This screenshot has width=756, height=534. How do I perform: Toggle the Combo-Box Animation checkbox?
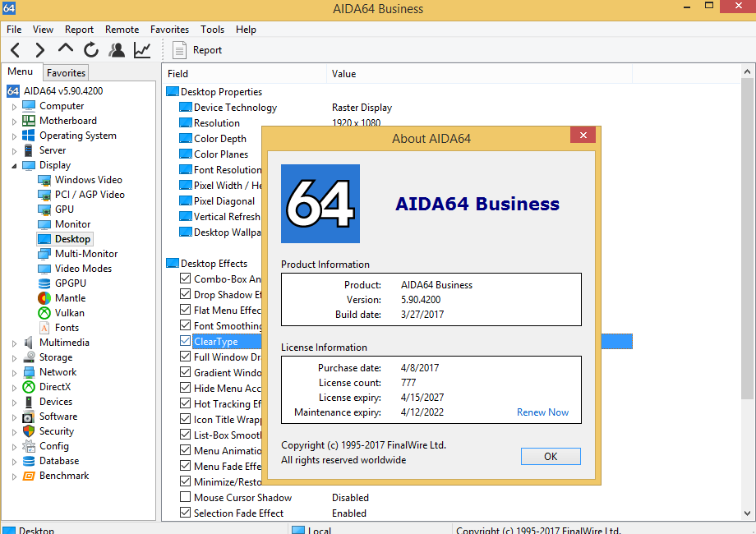185,279
